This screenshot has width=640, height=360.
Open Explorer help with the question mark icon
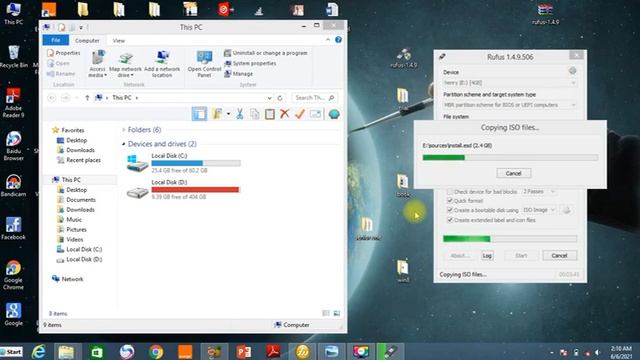coord(338,40)
